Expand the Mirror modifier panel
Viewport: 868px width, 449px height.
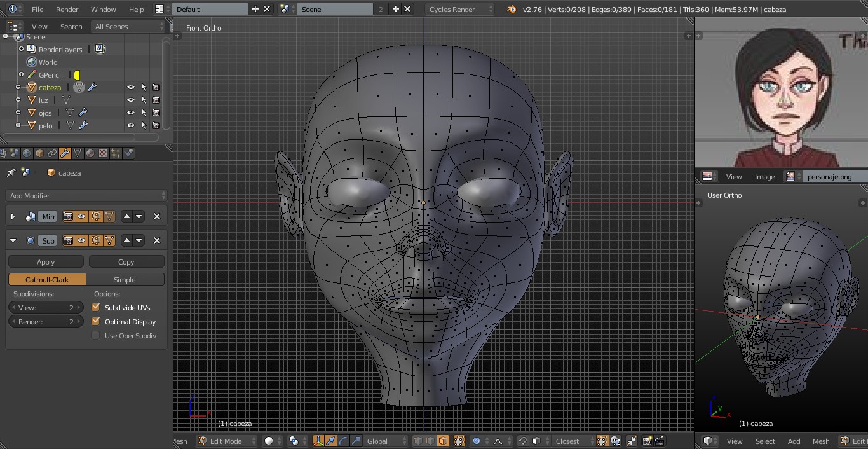pyautogui.click(x=13, y=217)
